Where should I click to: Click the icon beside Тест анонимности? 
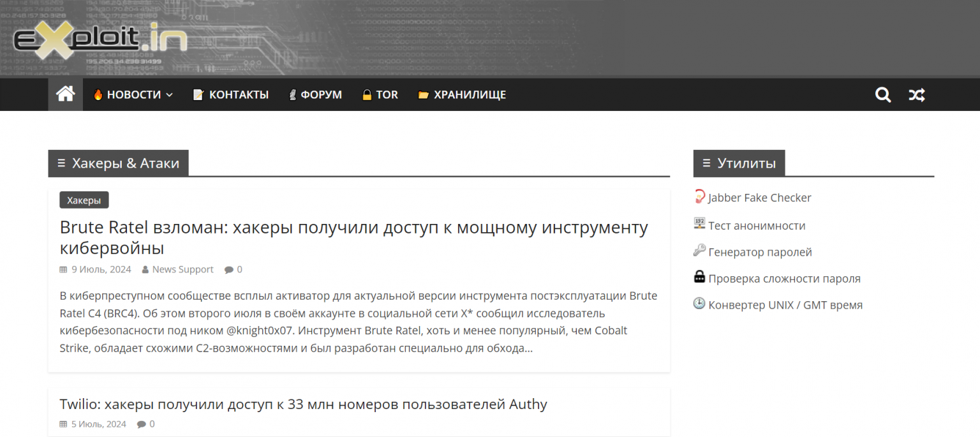point(699,224)
